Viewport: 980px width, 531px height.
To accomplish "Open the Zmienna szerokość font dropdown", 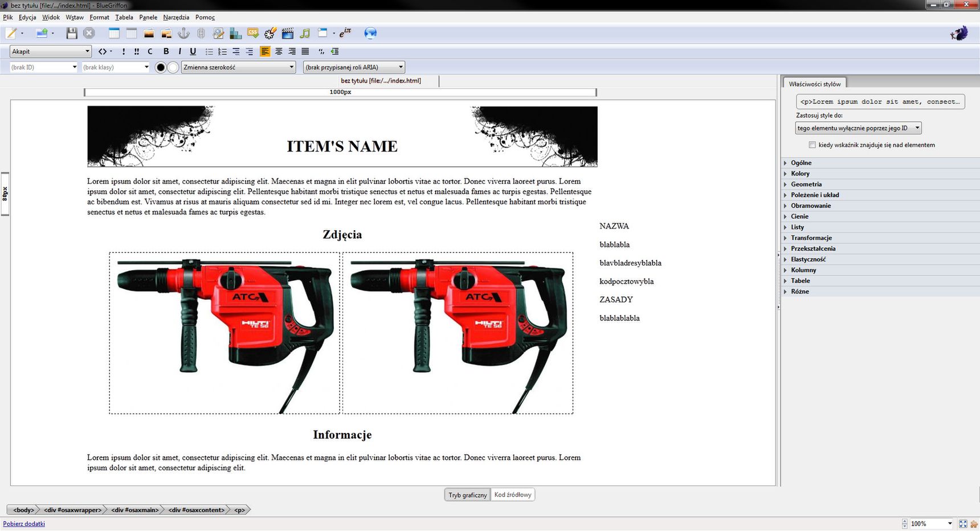I will point(238,67).
